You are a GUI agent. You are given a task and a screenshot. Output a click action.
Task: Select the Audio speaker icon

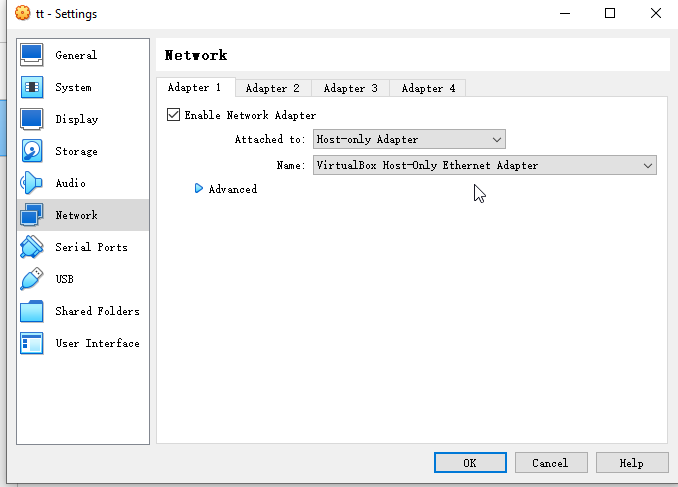pos(32,183)
